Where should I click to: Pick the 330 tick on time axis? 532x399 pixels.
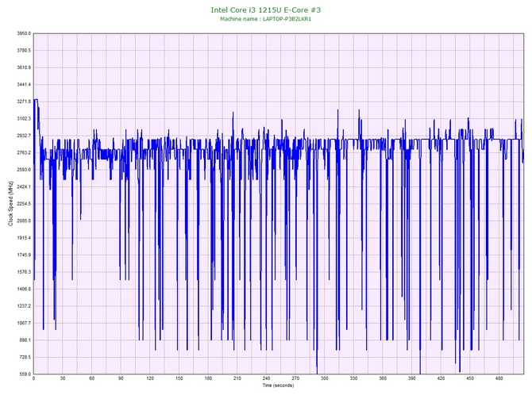pyautogui.click(x=354, y=378)
